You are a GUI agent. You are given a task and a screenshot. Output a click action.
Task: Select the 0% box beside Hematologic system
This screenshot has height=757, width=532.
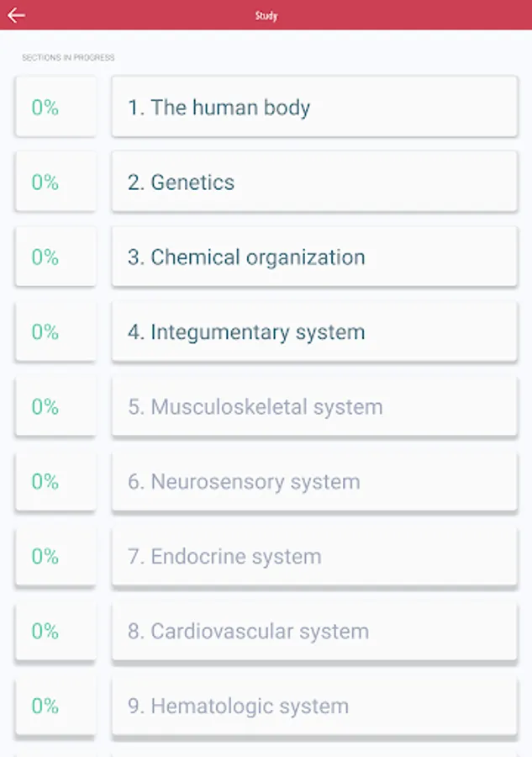pos(55,706)
